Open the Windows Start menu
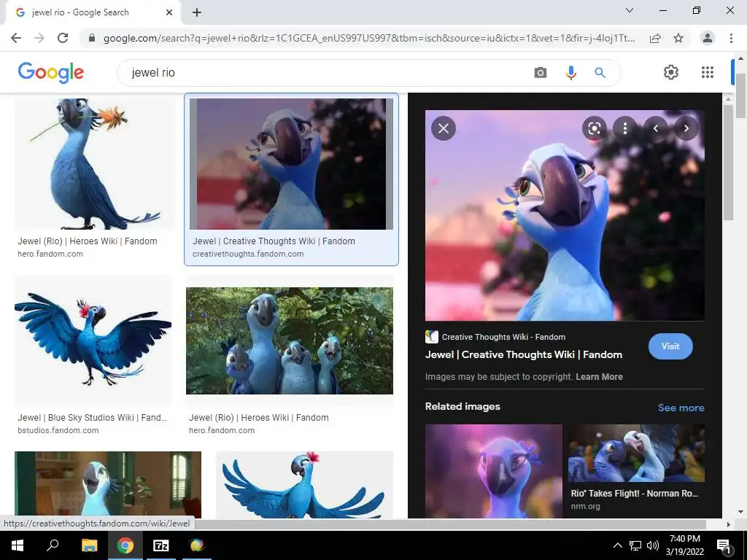The width and height of the screenshot is (747, 560). tap(18, 545)
